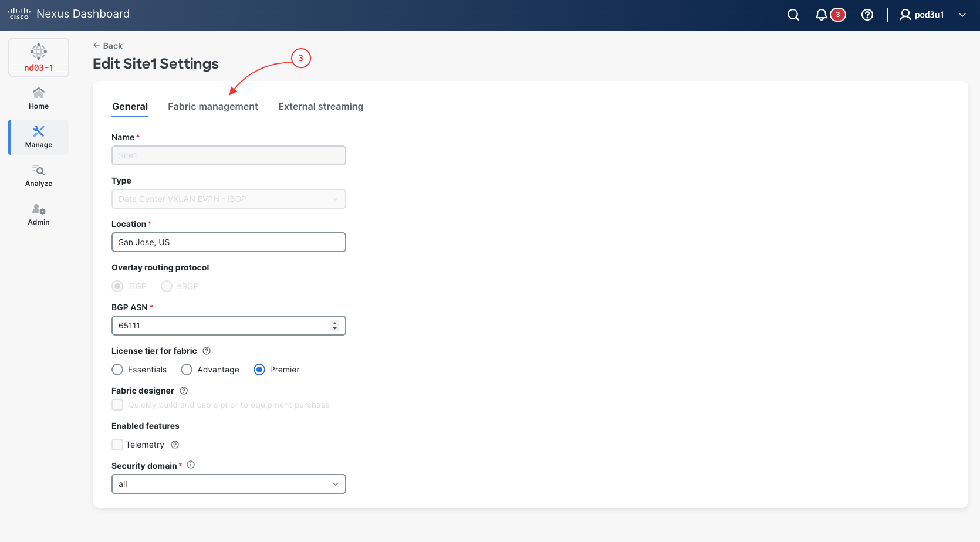Open the Type dropdown
Viewport: 980px width, 542px height.
tap(229, 199)
